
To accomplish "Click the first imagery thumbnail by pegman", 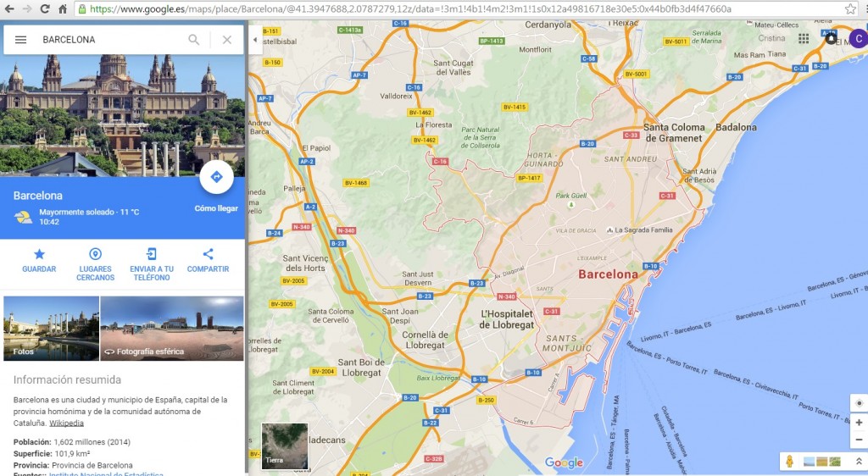I will pos(809,462).
